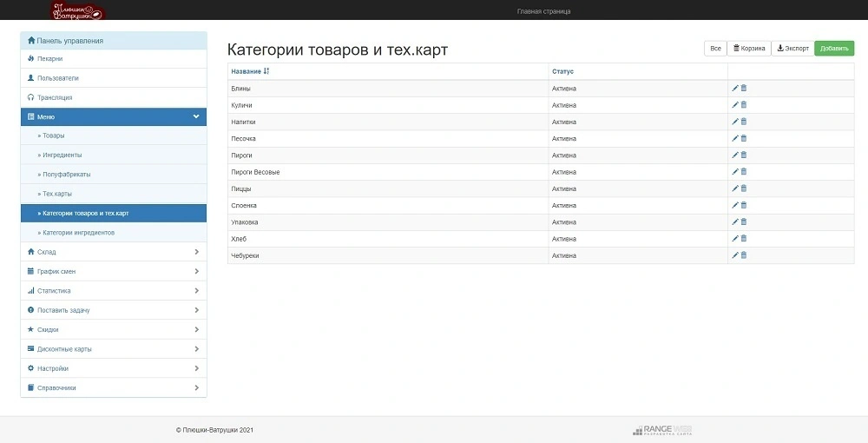The image size is (868, 443).
Task: Expand the Поставить задачу section
Action: pos(114,310)
